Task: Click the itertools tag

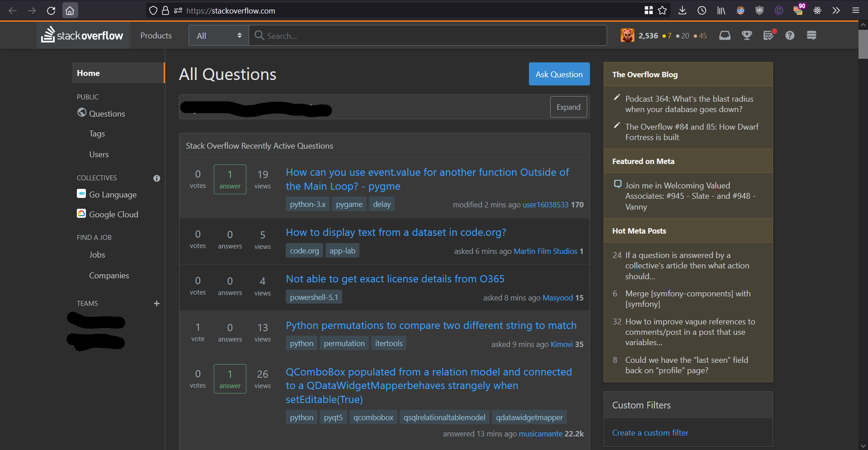Action: (x=389, y=343)
